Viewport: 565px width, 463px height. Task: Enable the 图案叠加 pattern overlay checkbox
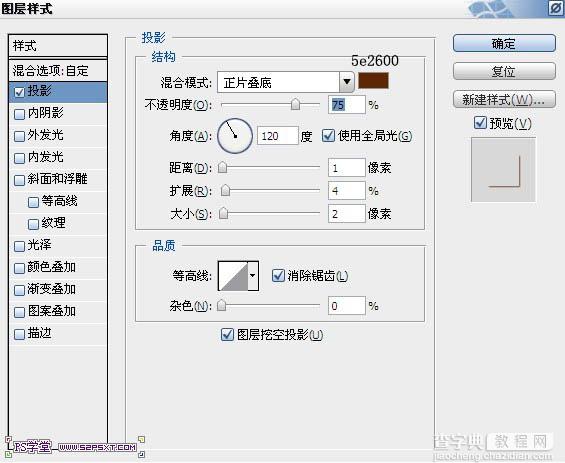[19, 312]
